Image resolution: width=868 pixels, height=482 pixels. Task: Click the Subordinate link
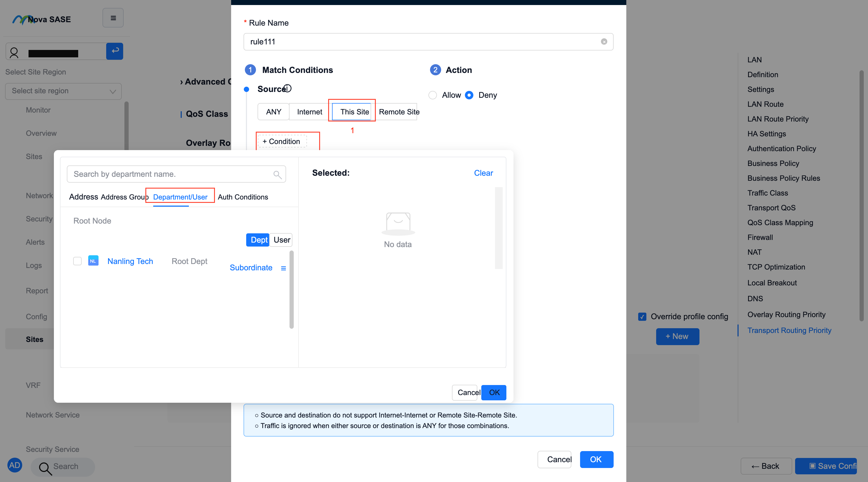(x=251, y=268)
